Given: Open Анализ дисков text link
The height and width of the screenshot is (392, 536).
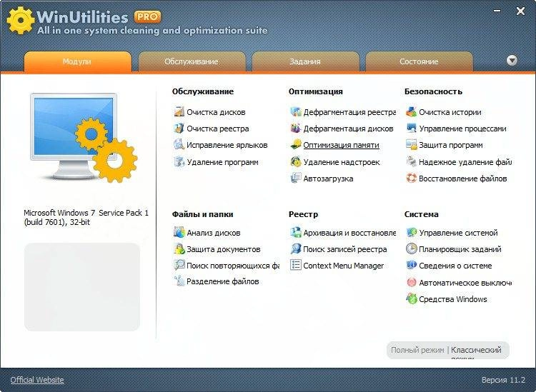Looking at the screenshot, I should click(x=214, y=233).
